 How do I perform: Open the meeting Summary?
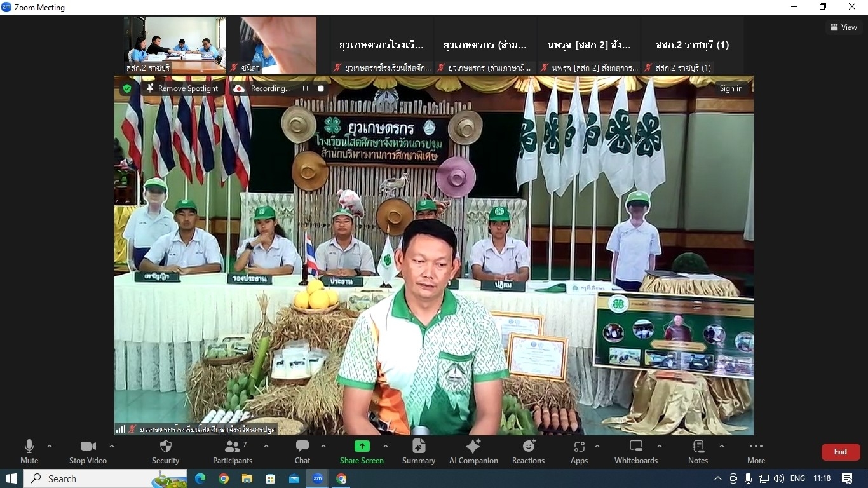click(x=419, y=451)
